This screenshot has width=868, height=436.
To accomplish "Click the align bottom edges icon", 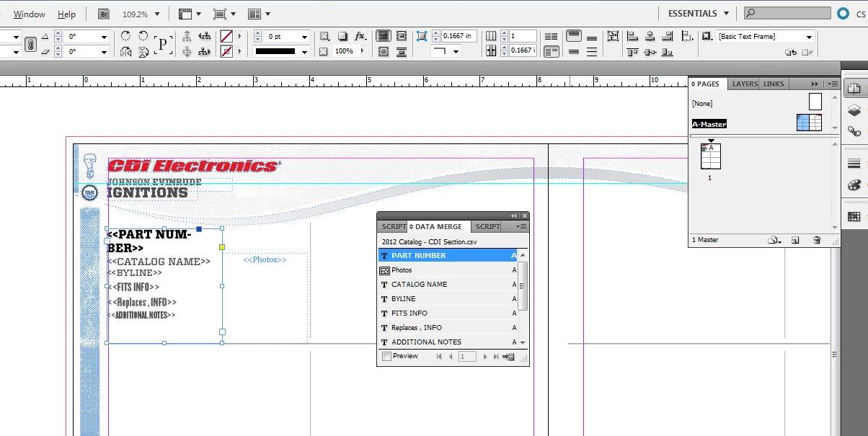I will tap(668, 52).
